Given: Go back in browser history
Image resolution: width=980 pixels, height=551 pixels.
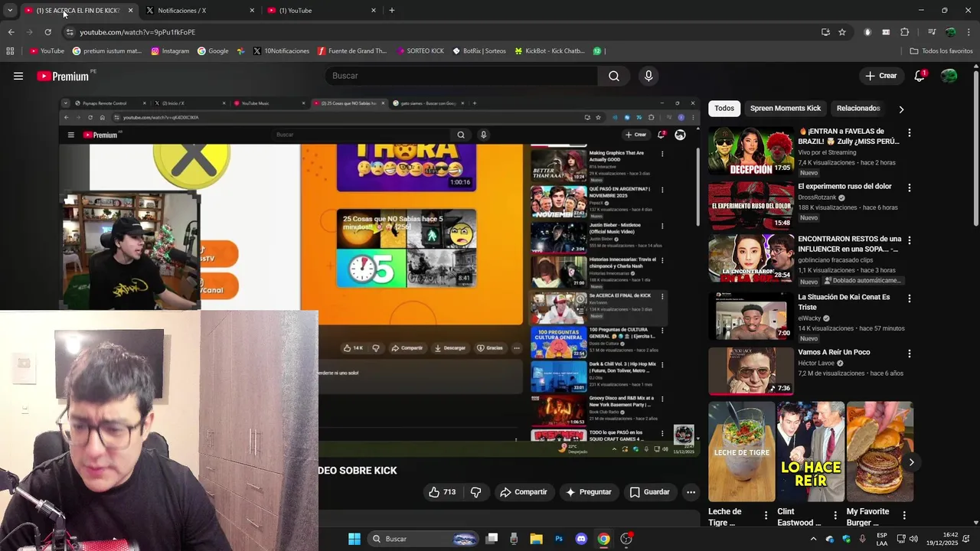Looking at the screenshot, I should click(11, 32).
